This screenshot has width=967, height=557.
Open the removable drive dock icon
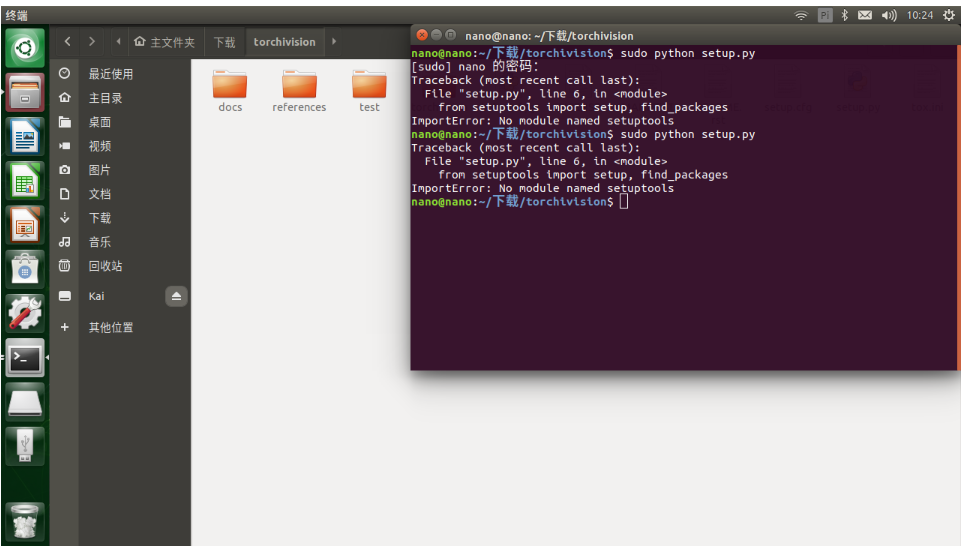(25, 402)
